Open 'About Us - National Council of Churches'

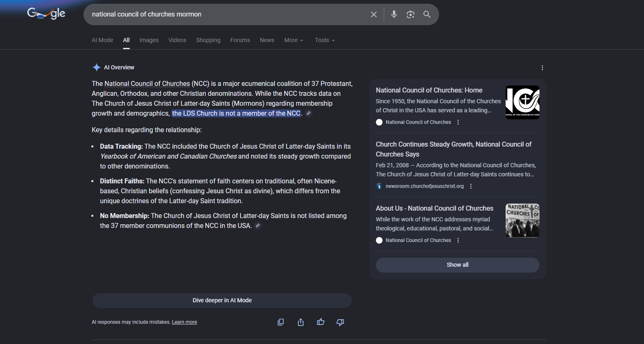click(x=435, y=208)
